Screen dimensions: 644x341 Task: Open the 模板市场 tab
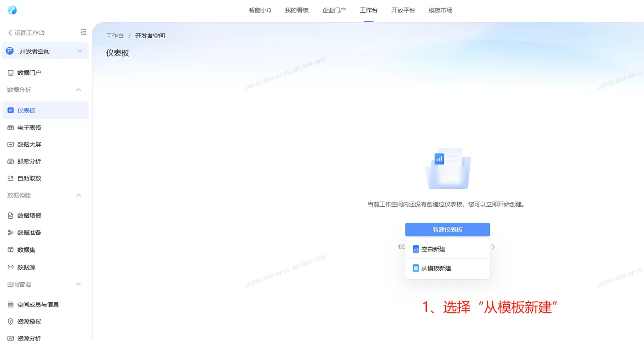click(x=440, y=10)
